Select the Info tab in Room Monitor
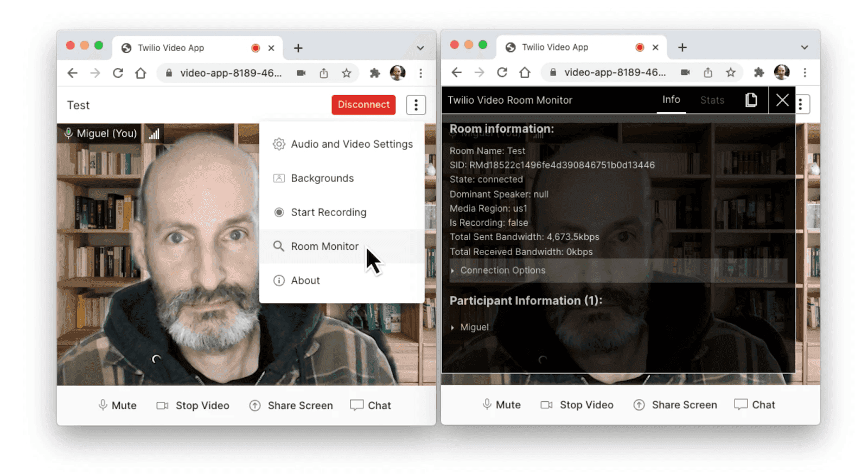This screenshot has height=474, width=868. [x=671, y=100]
